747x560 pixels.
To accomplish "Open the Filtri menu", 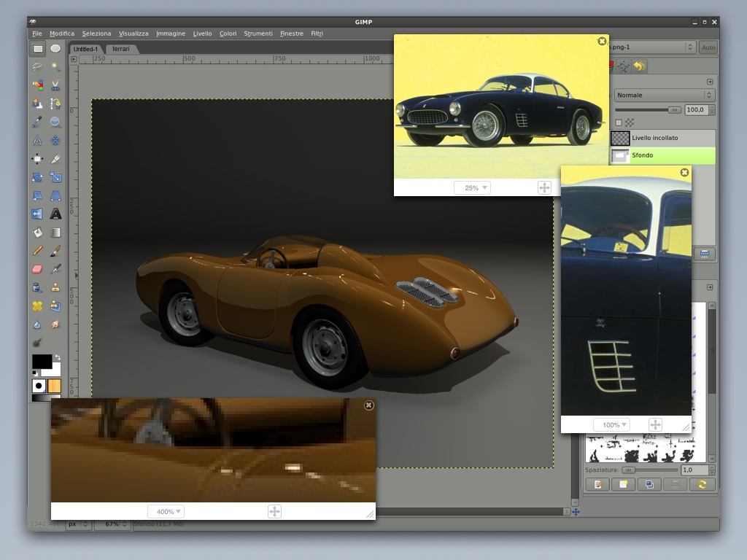I will 317,34.
